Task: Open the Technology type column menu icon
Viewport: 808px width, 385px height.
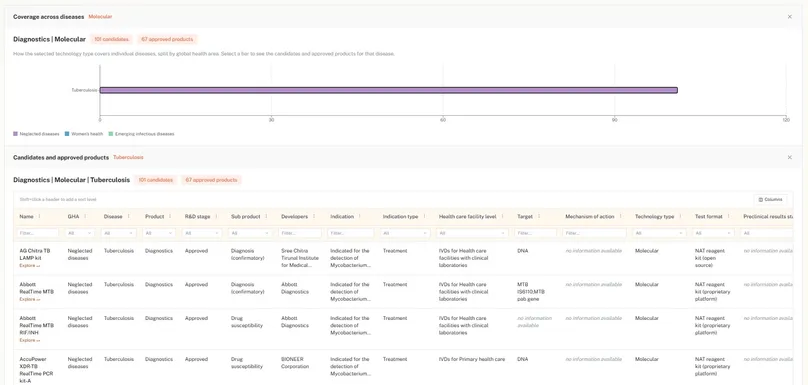Action: click(680, 216)
